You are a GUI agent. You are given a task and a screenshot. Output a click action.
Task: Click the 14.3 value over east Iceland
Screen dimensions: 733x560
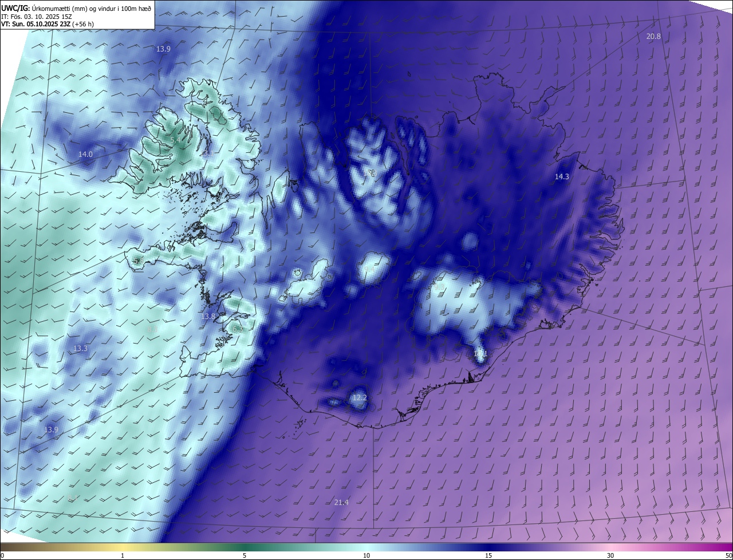(x=562, y=177)
